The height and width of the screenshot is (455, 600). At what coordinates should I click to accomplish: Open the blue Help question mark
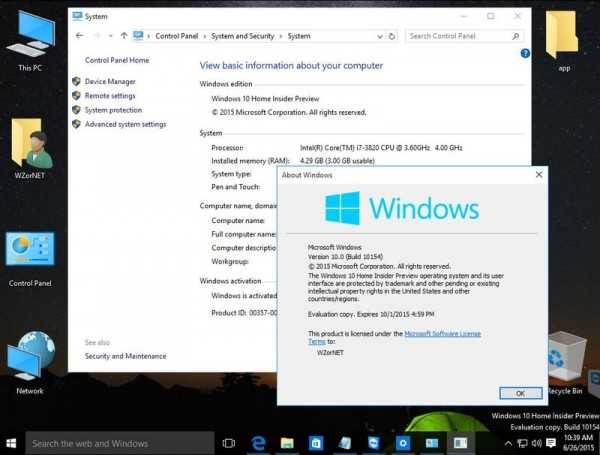tap(525, 53)
